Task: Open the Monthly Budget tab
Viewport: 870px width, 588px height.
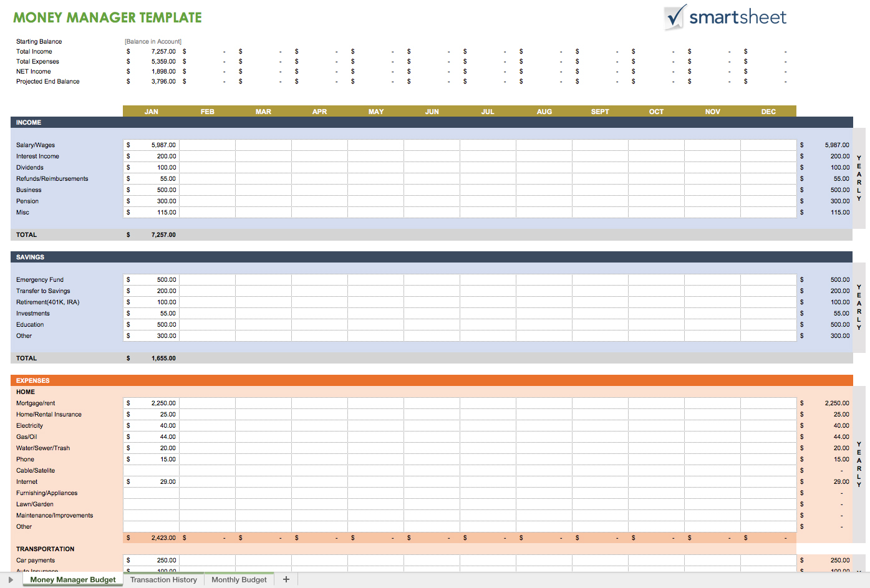Action: [239, 579]
